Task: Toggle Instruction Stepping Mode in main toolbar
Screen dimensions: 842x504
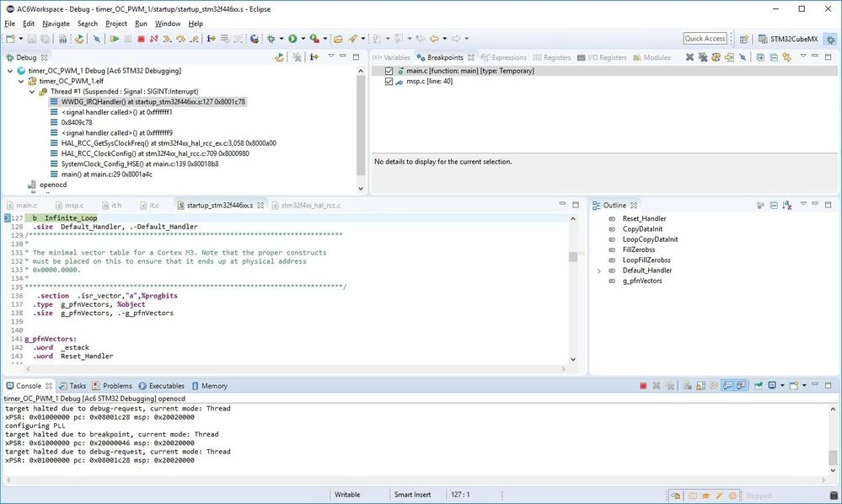Action: click(211, 39)
